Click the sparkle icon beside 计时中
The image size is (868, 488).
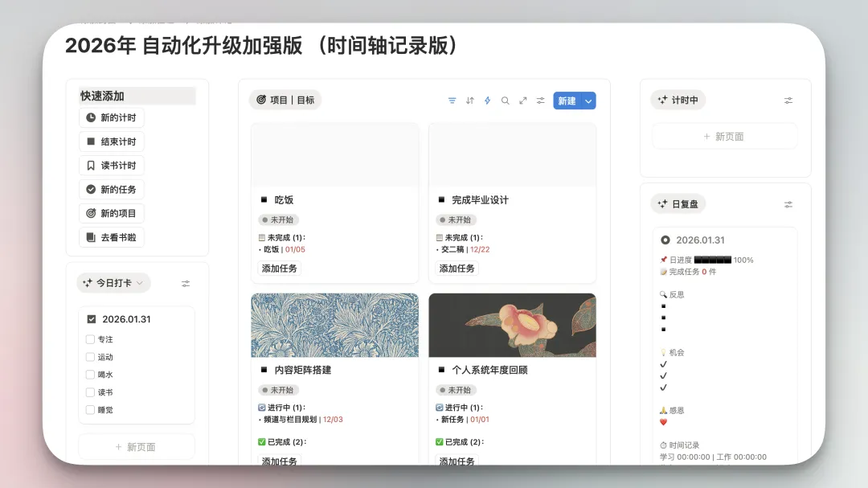click(662, 100)
